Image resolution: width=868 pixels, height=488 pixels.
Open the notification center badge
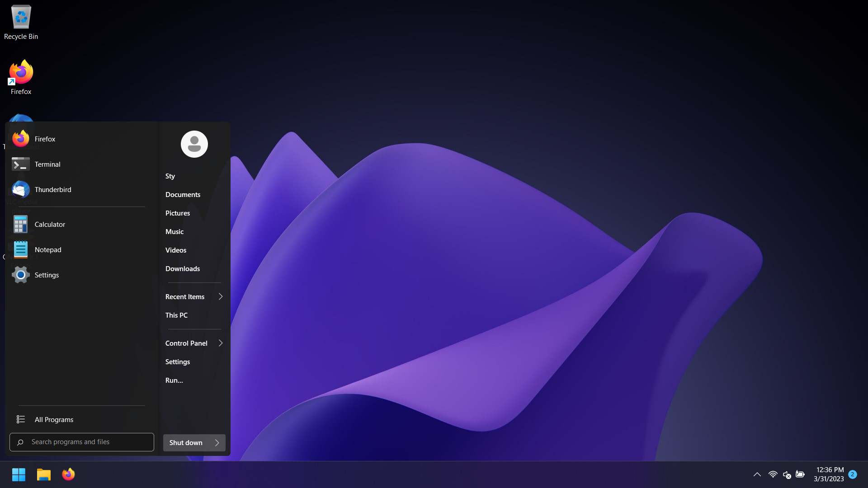tap(852, 474)
